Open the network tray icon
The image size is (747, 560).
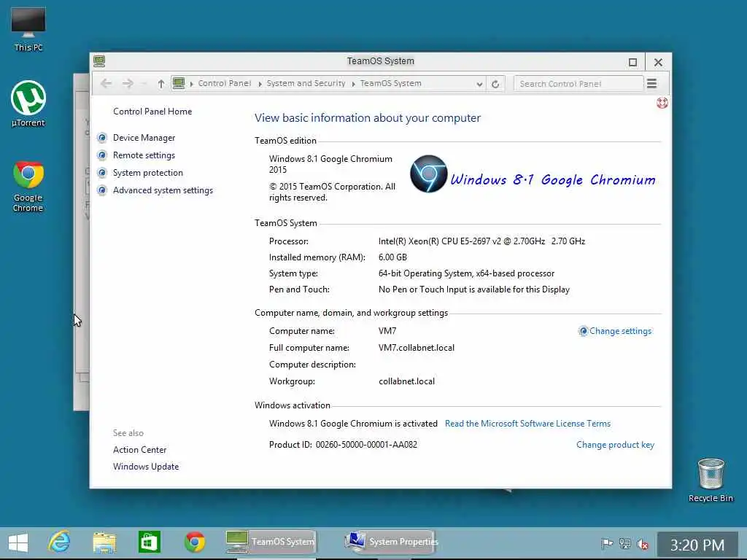click(624, 543)
